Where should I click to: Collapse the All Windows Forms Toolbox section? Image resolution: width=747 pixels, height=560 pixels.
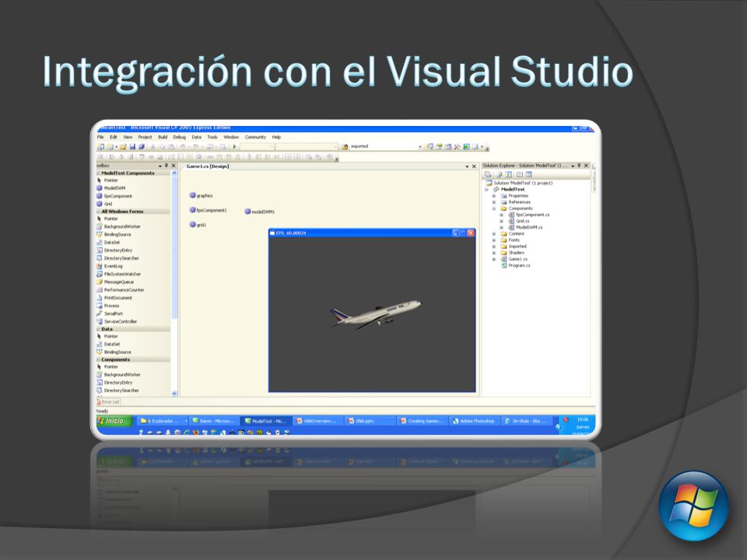point(99,212)
